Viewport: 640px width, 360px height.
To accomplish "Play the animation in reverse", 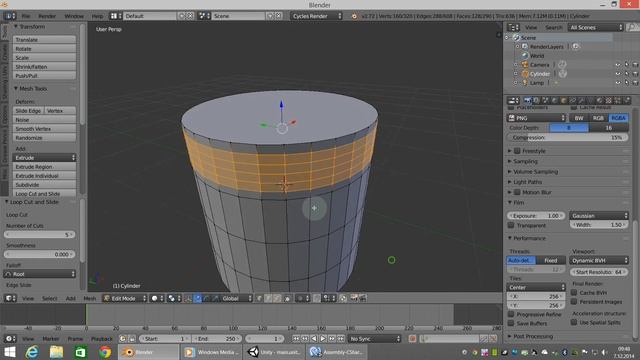I will [314, 339].
